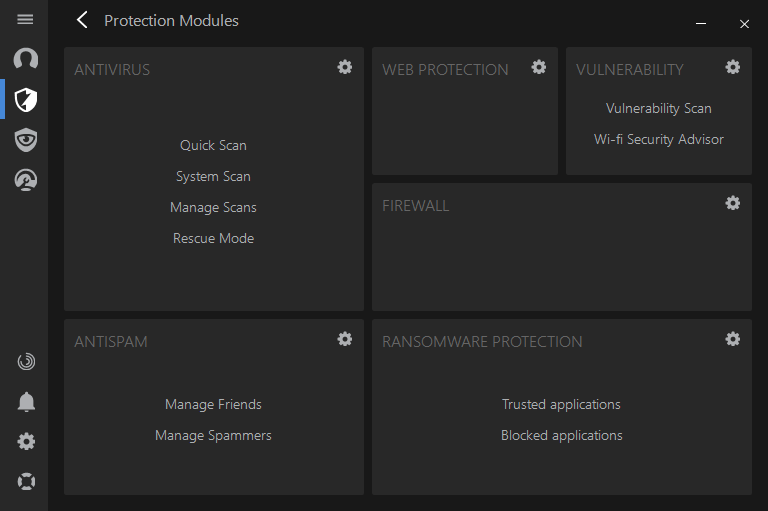Open the hamburger menu icon
This screenshot has height=511, width=768.
pos(25,20)
